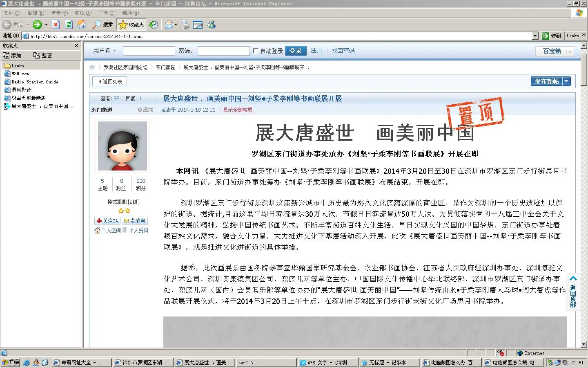Open the 帮助 (Help) menu
The width and height of the screenshot is (588, 368).
130,13
